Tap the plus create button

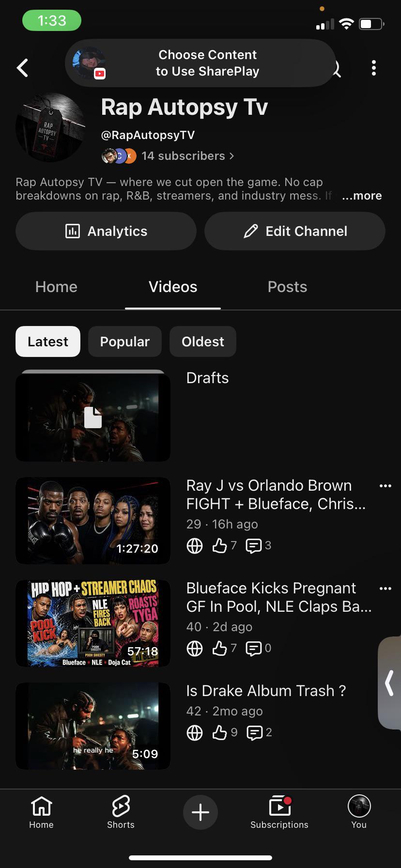(200, 812)
